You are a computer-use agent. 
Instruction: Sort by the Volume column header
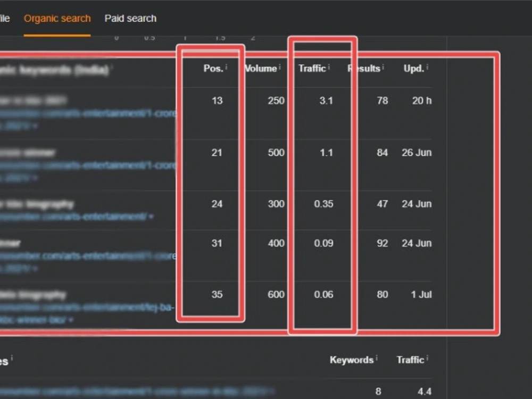(x=261, y=69)
